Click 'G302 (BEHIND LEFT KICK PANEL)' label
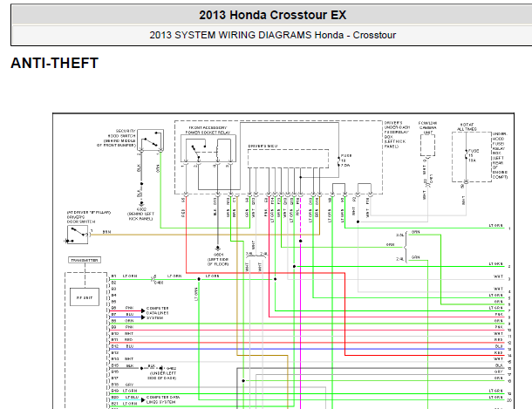This screenshot has width=532, height=409. [x=141, y=214]
